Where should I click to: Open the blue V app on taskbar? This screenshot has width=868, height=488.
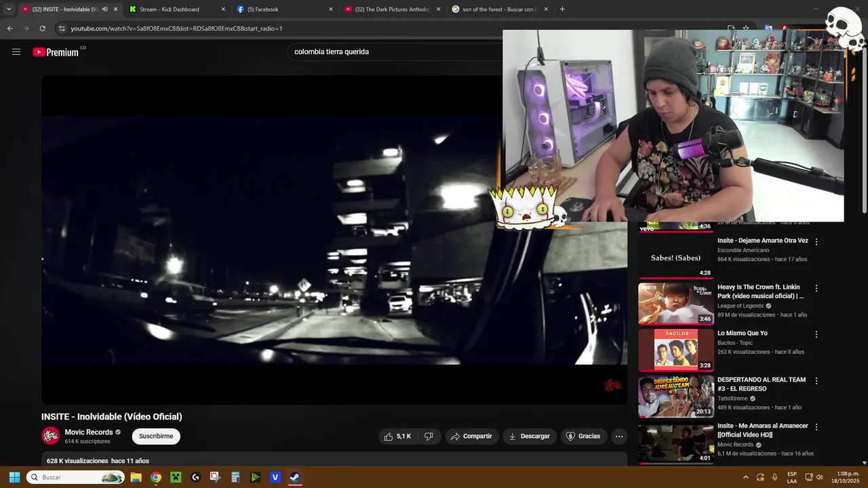pos(275,477)
